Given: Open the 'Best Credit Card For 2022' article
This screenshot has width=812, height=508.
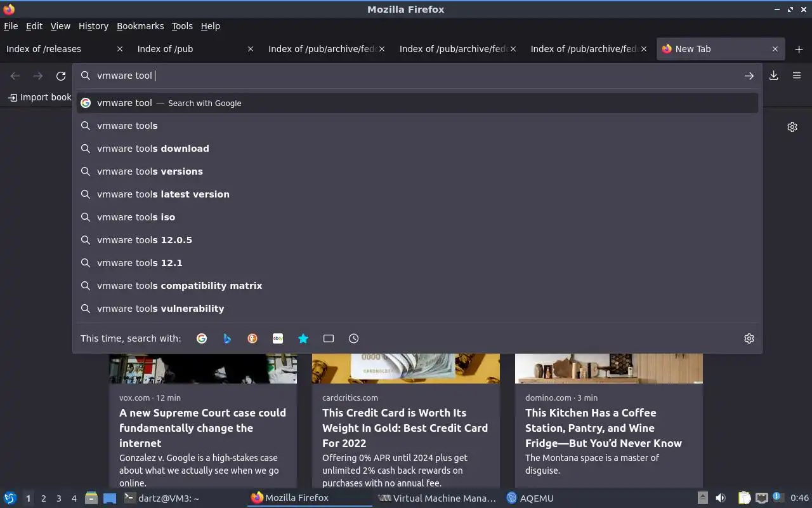Looking at the screenshot, I should [x=405, y=428].
